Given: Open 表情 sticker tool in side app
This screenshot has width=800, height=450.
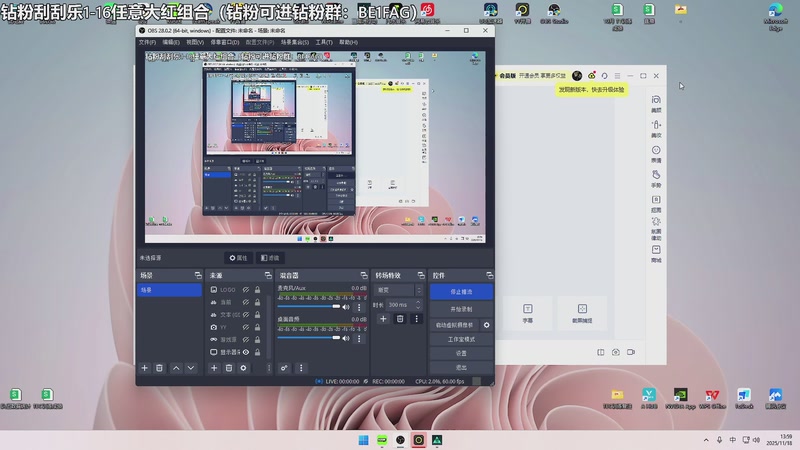Looking at the screenshot, I should (x=656, y=154).
